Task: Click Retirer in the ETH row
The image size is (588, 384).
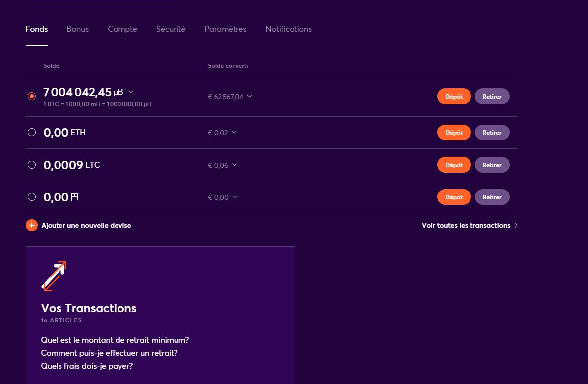Action: point(492,132)
